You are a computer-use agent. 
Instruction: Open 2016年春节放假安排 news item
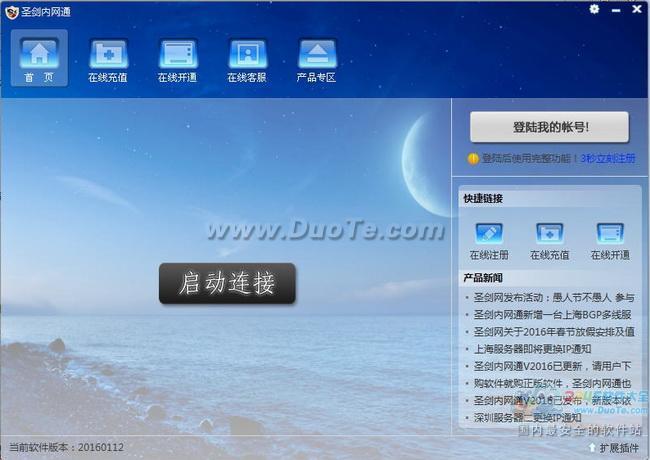[x=552, y=331]
